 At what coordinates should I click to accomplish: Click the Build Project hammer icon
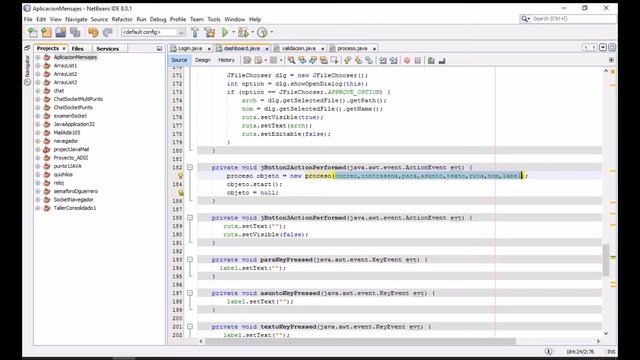pyautogui.click(x=195, y=32)
